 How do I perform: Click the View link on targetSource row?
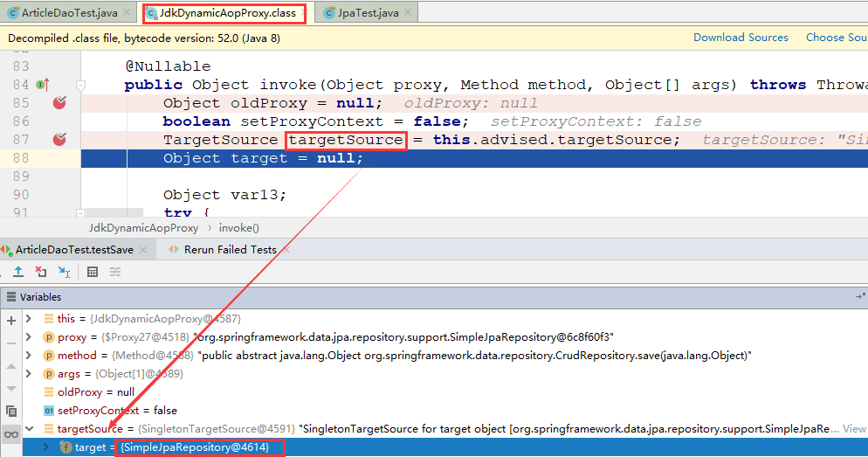pyautogui.click(x=854, y=429)
